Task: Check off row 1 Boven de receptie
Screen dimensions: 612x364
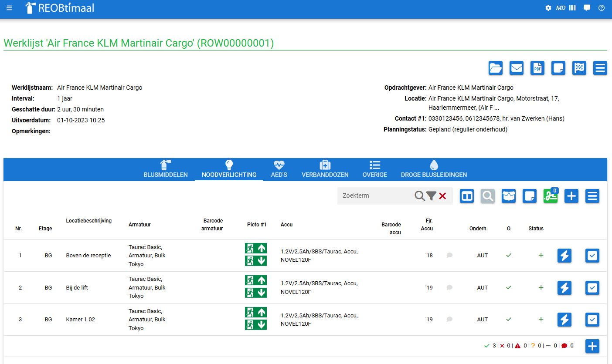Action: tap(592, 256)
